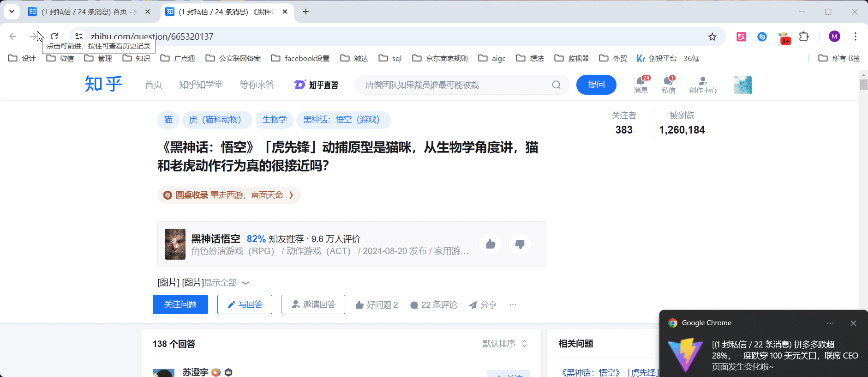
Task: Open 知乎直答 nav item
Action: [x=317, y=85]
